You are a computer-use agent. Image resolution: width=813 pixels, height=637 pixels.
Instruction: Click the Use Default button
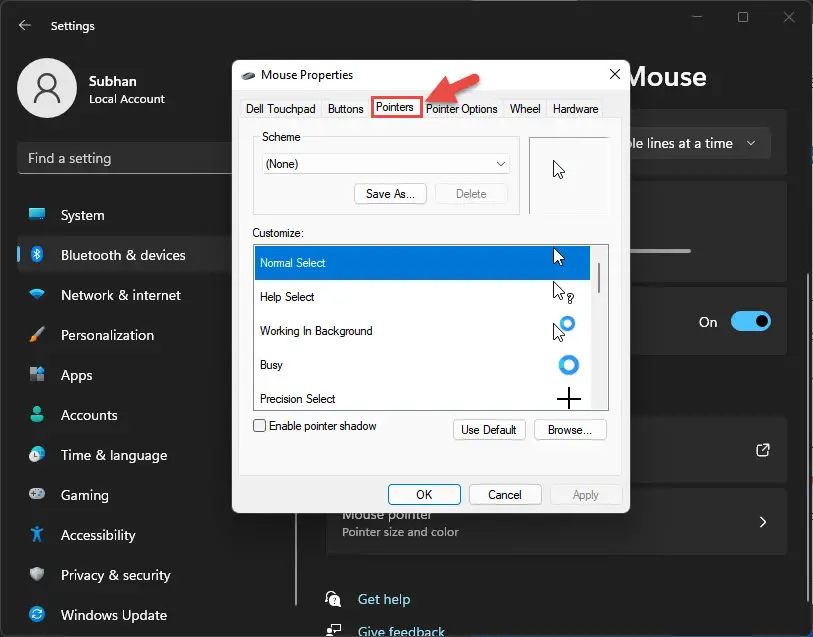[489, 430]
